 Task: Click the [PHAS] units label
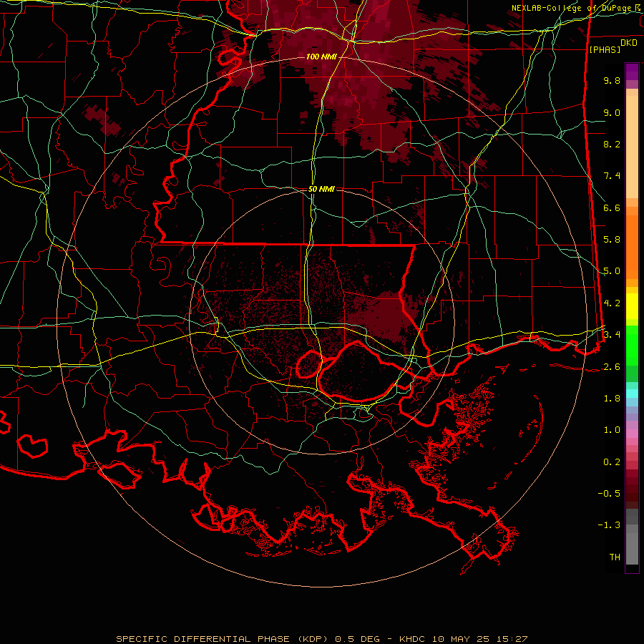pos(605,49)
